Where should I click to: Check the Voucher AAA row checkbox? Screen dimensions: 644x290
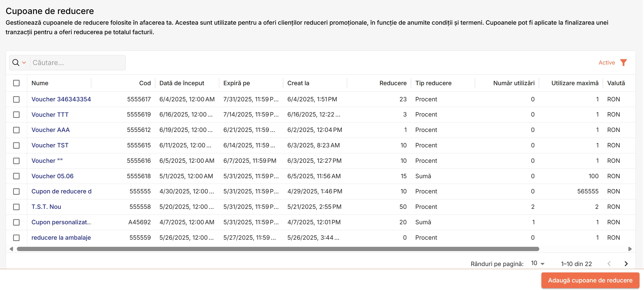[16, 130]
